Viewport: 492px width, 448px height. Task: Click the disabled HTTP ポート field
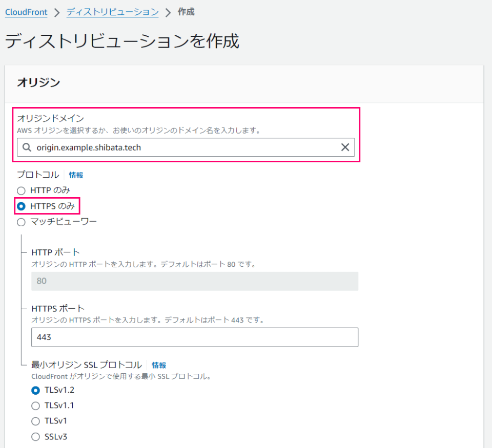pos(195,281)
